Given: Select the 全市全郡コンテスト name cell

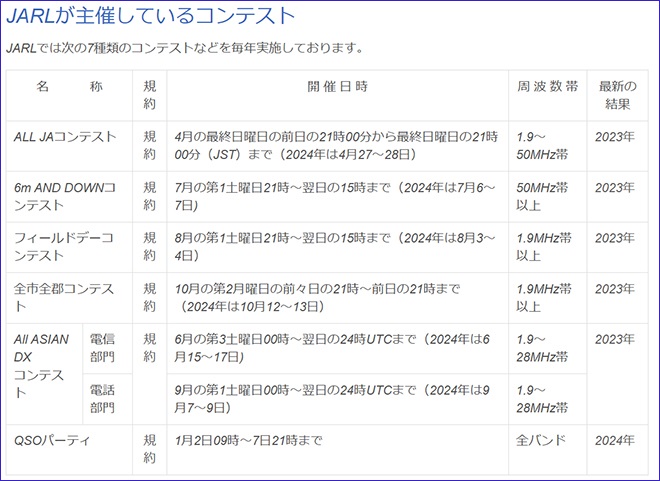Looking at the screenshot, I should (x=69, y=298).
